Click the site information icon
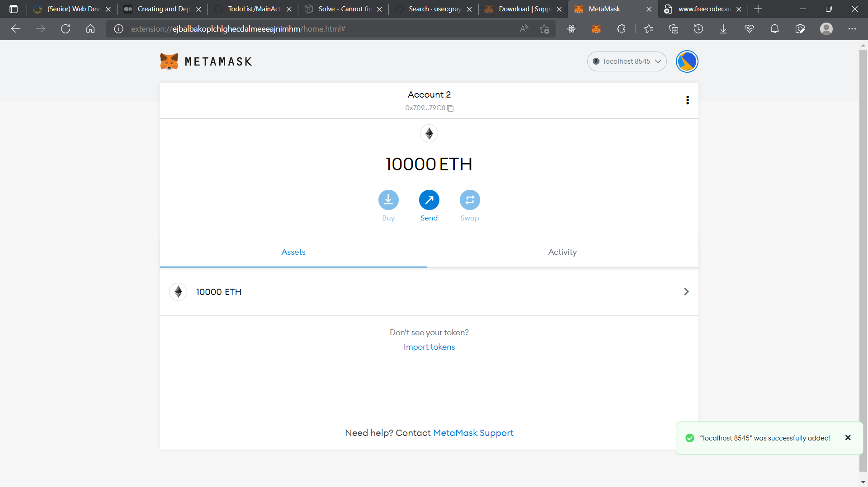This screenshot has width=868, height=487. [x=118, y=29]
